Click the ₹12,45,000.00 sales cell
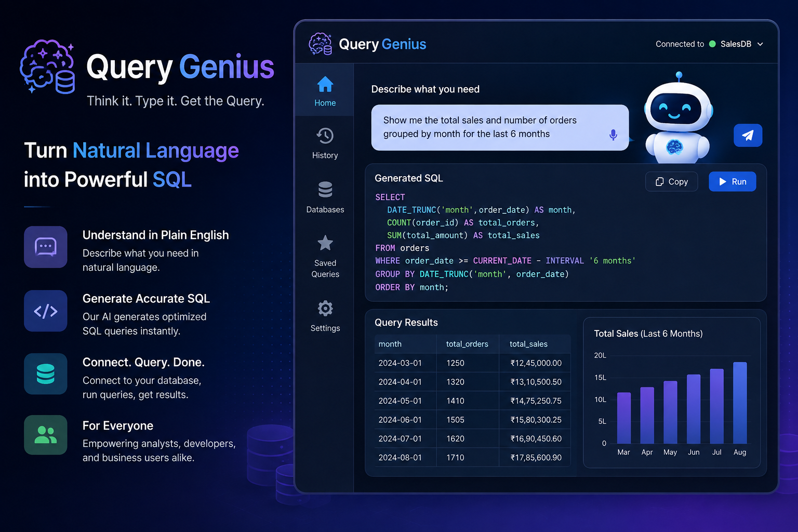This screenshot has height=532, width=798. coord(536,363)
